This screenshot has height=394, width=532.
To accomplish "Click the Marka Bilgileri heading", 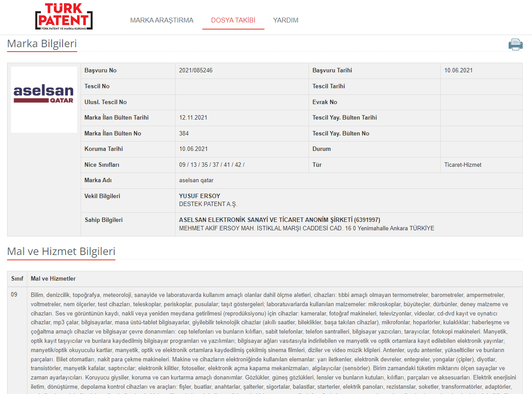I will coord(42,44).
